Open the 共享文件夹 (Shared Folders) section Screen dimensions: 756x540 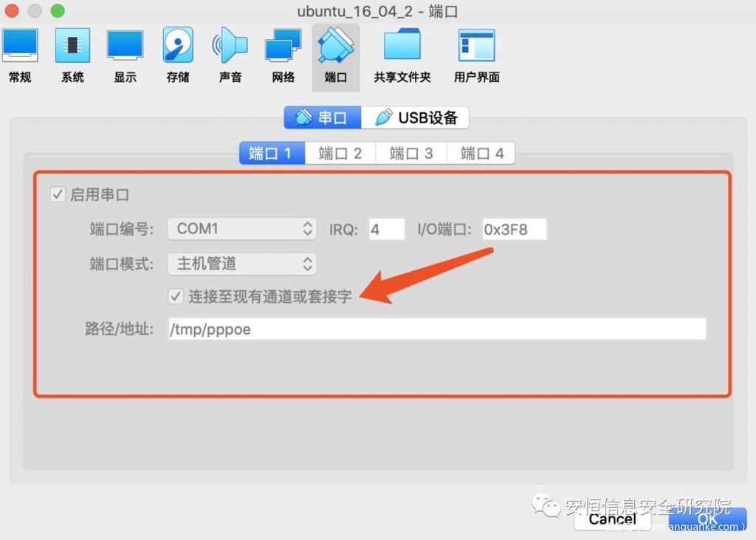(402, 55)
